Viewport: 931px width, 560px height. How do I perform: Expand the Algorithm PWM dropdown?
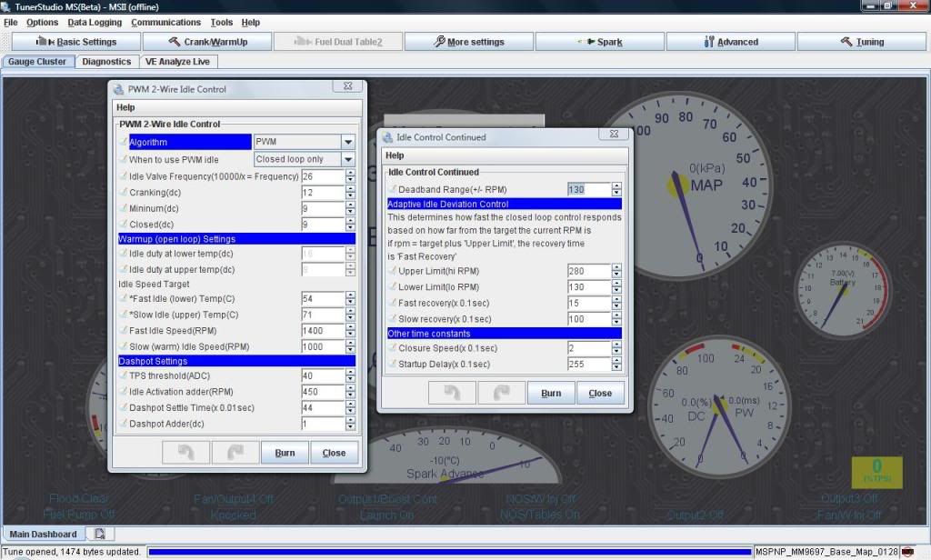[348, 142]
